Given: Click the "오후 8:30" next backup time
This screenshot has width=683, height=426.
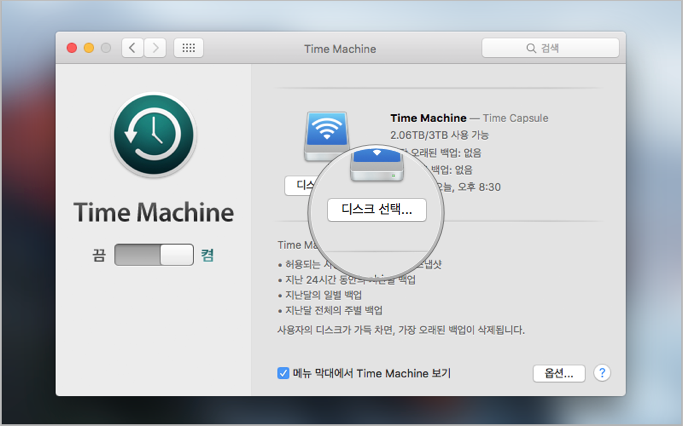Looking at the screenshot, I should click(479, 187).
